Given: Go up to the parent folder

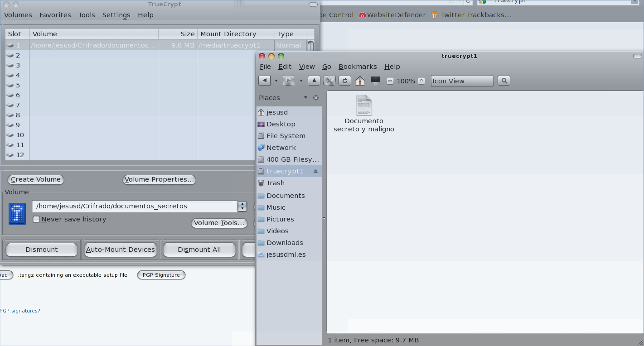Looking at the screenshot, I should pyautogui.click(x=314, y=81).
